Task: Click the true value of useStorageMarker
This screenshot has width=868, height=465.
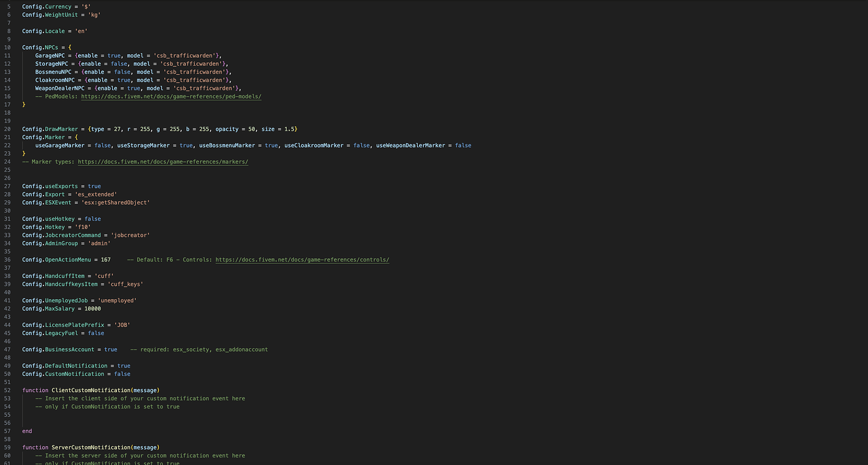Action: [186, 145]
